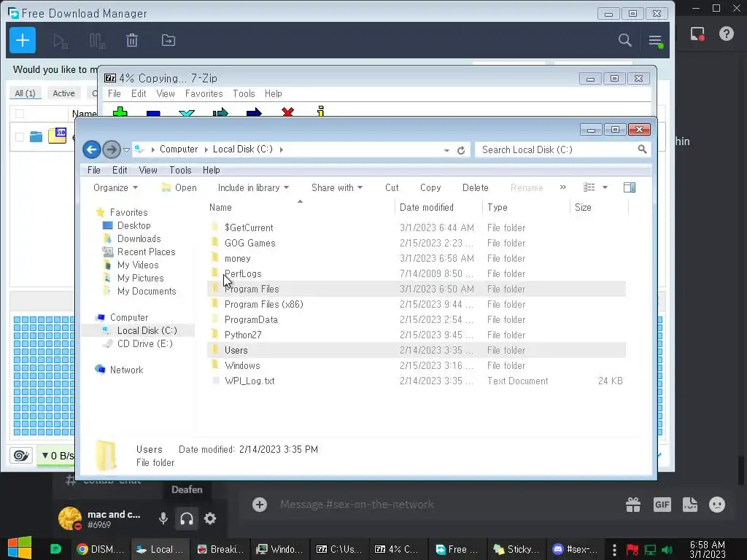Click the yellow Info icon in 7-Zip
Image resolution: width=747 pixels, height=560 pixels.
coord(321,112)
